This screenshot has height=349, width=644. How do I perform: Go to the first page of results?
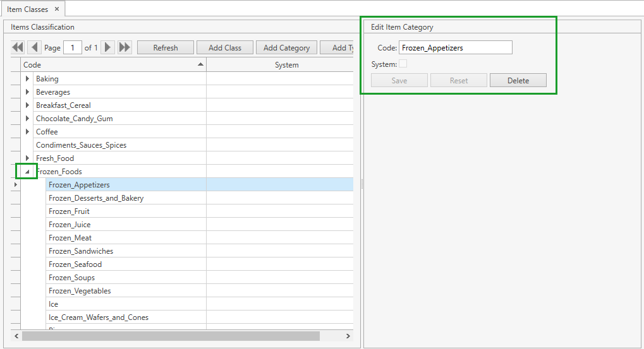pyautogui.click(x=18, y=47)
